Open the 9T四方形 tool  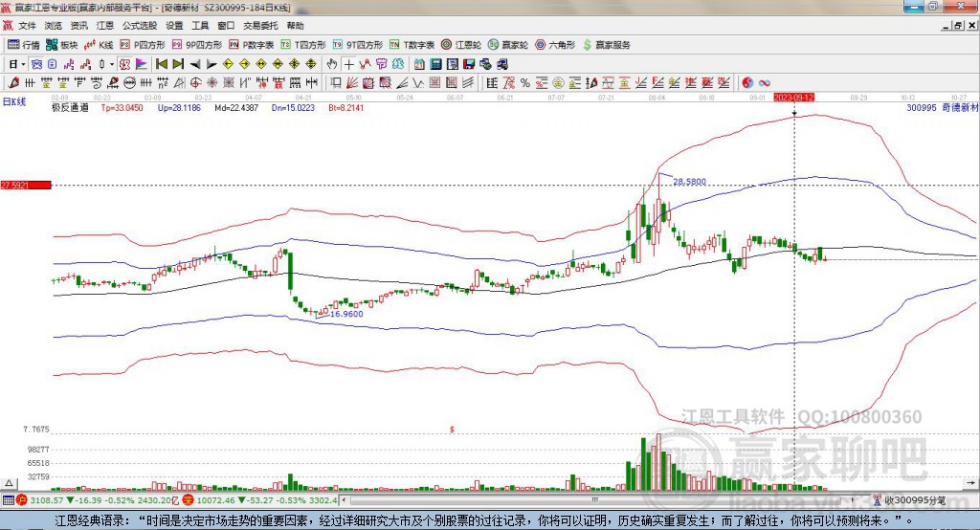coord(358,45)
